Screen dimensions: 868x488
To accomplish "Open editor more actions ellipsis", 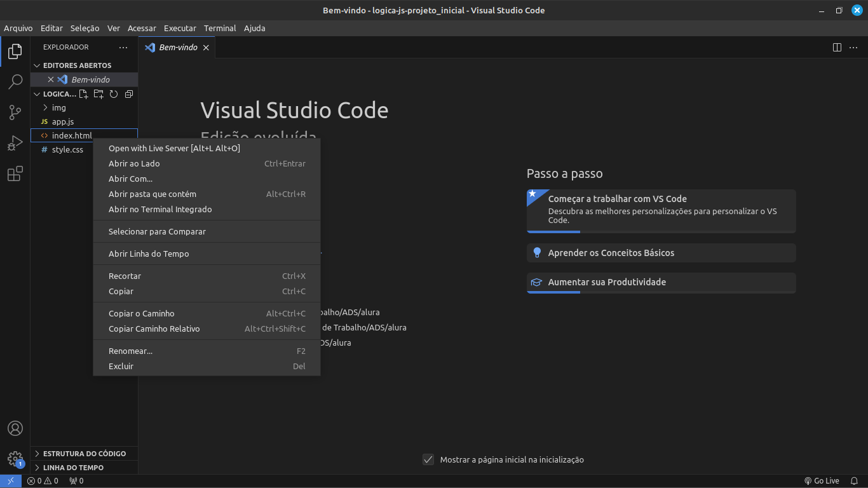I will [854, 48].
